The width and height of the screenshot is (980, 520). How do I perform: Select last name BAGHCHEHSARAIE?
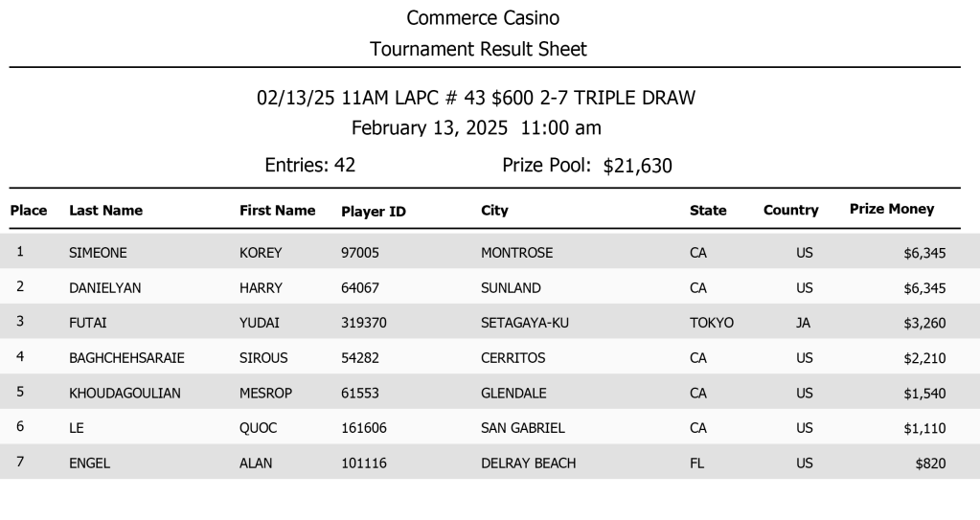click(126, 358)
